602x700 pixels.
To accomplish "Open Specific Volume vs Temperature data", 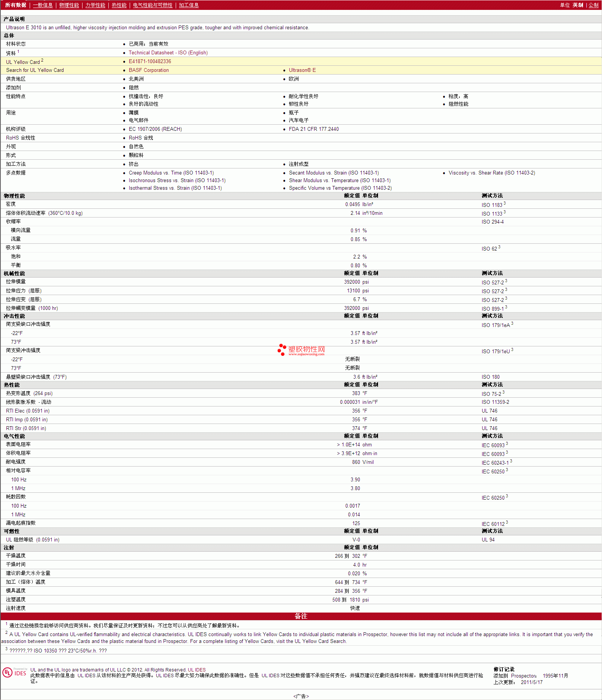I will 340,188.
